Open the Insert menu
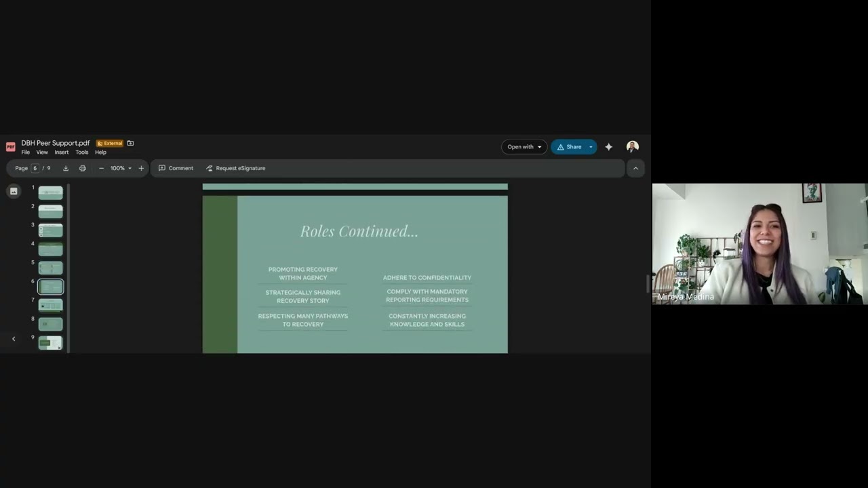 [62, 152]
